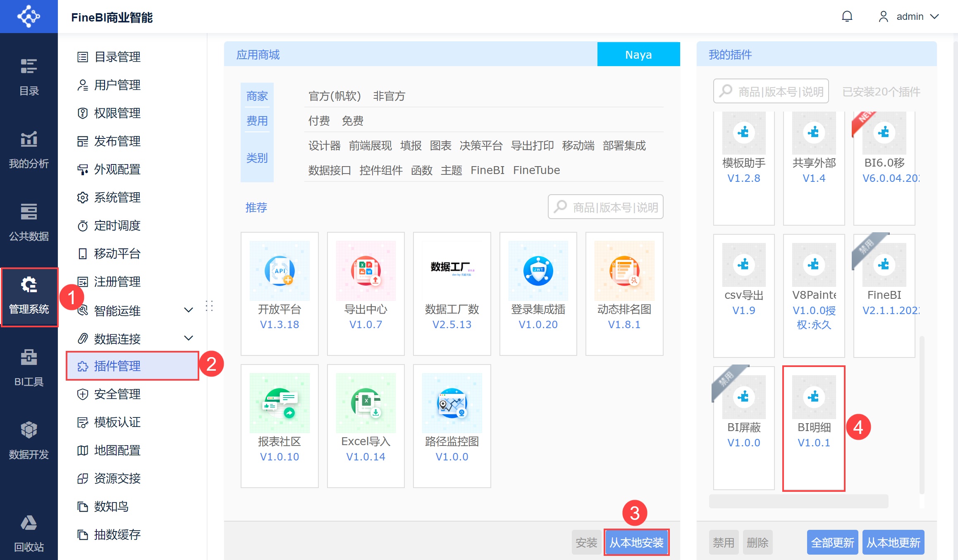
Task: Select the 导出中心 plugin icon
Action: (x=366, y=271)
